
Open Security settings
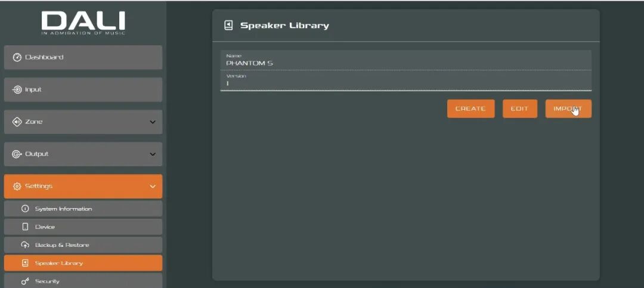coord(83,281)
